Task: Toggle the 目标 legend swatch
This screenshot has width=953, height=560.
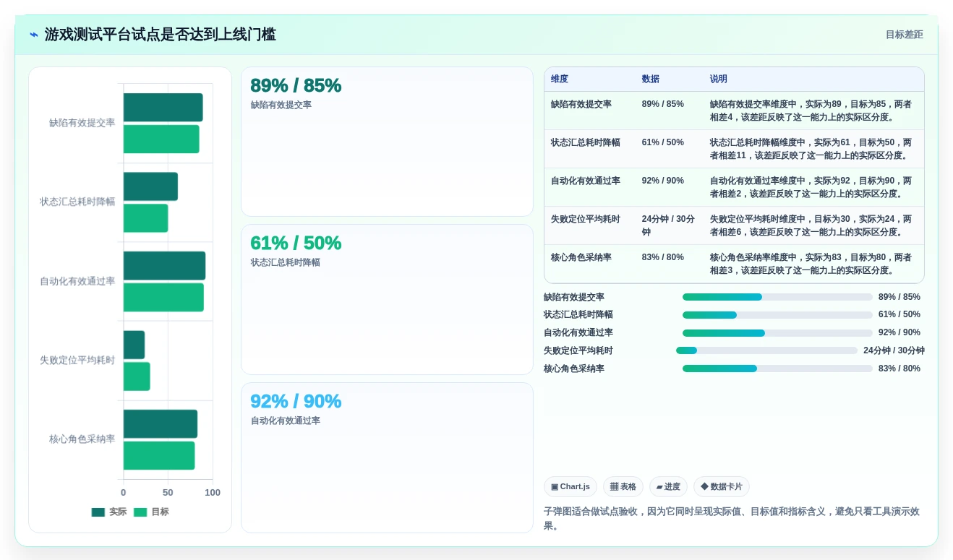Action: point(140,512)
